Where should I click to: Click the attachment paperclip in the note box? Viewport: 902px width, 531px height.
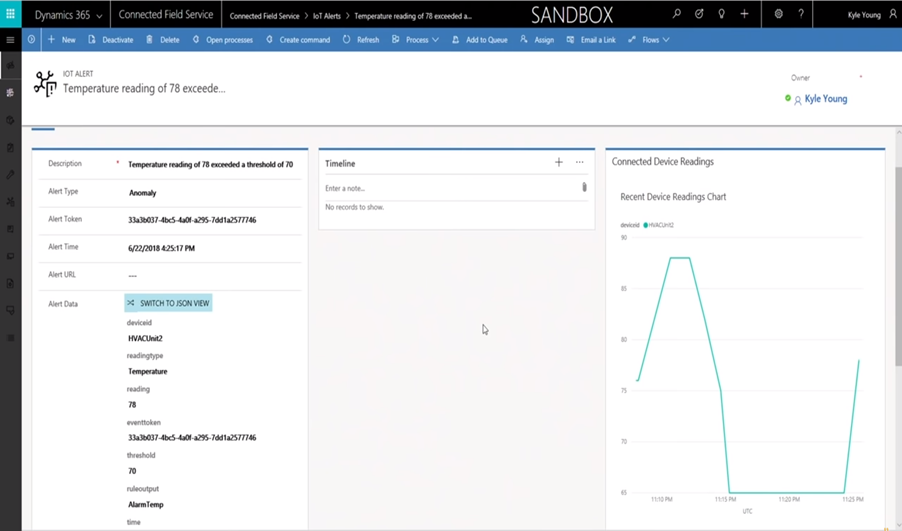(x=584, y=187)
